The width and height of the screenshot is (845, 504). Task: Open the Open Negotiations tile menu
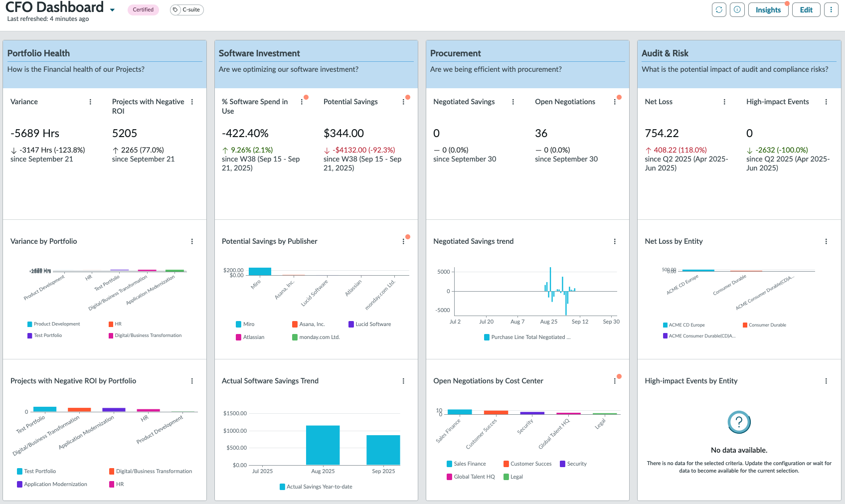615,102
